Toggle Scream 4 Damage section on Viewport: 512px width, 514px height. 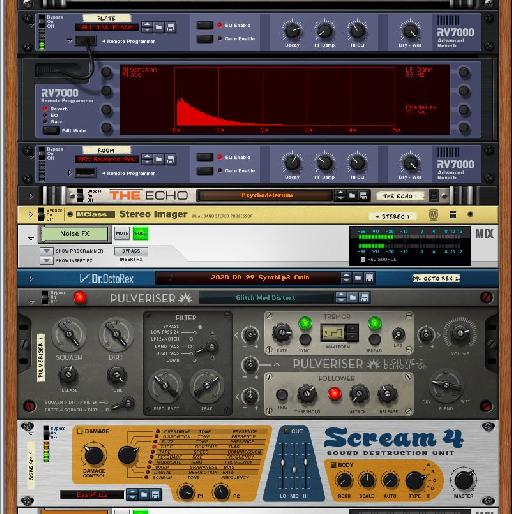coord(79,431)
